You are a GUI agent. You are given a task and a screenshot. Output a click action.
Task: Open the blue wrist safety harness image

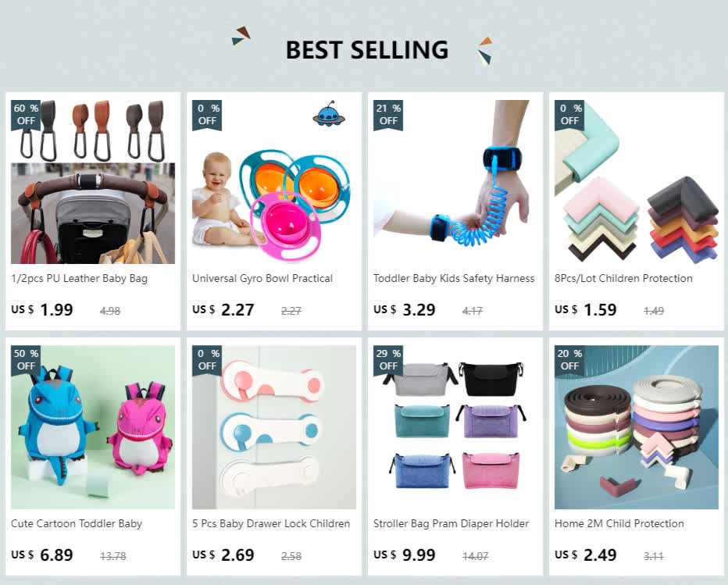455,182
